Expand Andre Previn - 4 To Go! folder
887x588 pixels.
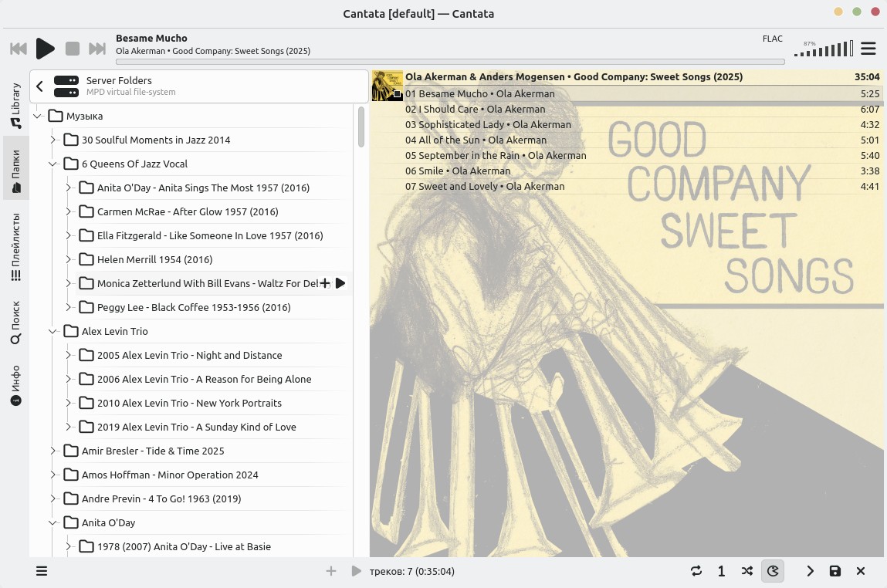click(52, 498)
